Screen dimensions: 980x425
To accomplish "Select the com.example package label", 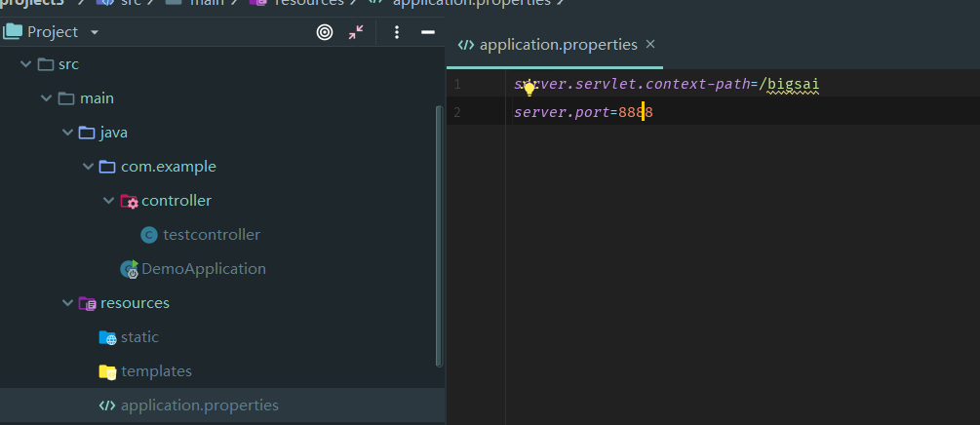I will (x=169, y=167).
